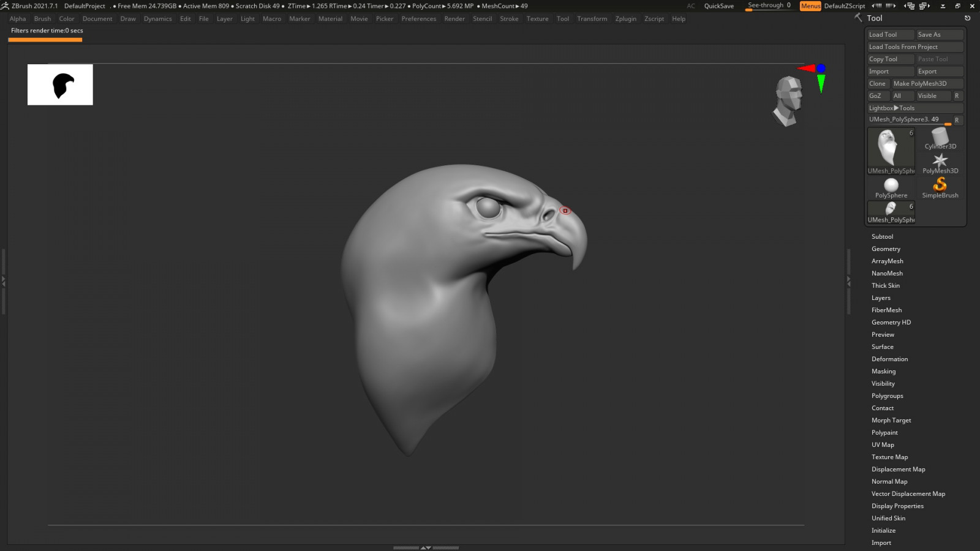Expand the Deformation section
The image size is (980, 551).
(x=889, y=359)
